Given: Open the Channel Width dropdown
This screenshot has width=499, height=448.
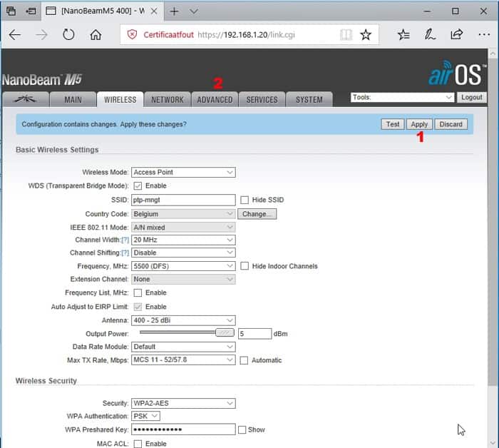Looking at the screenshot, I should pos(183,240).
